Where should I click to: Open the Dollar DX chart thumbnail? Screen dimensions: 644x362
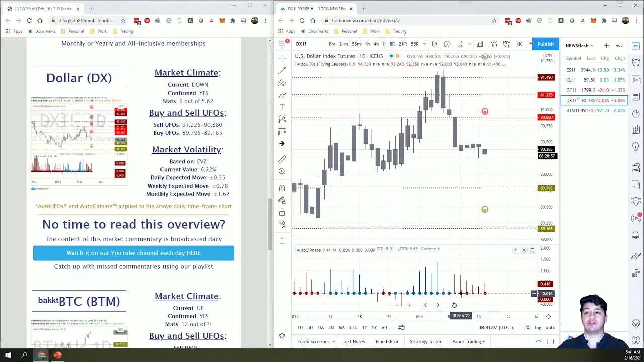79,144
